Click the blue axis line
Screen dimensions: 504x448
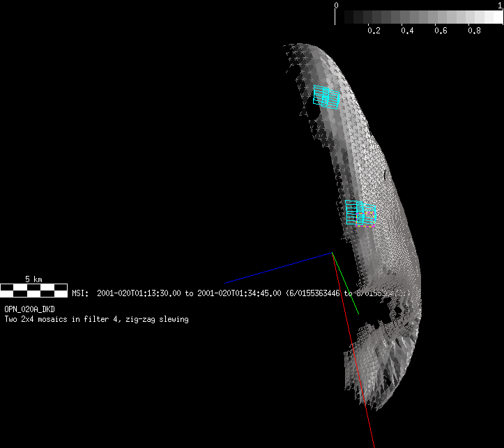click(x=279, y=268)
